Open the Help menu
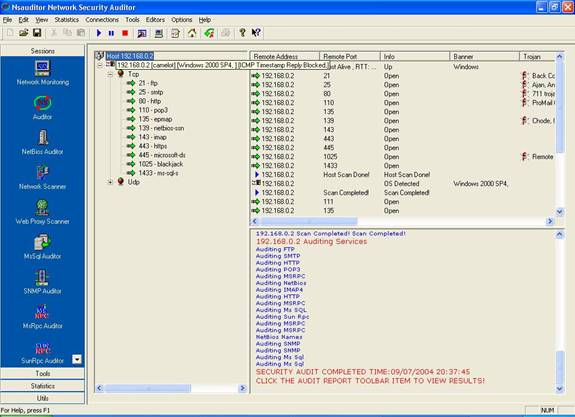Screen dimensions: 575x417 click(x=205, y=20)
